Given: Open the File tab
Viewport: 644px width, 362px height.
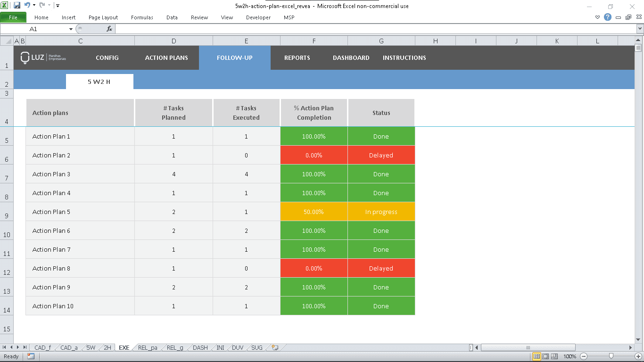Looking at the screenshot, I should pos(13,17).
